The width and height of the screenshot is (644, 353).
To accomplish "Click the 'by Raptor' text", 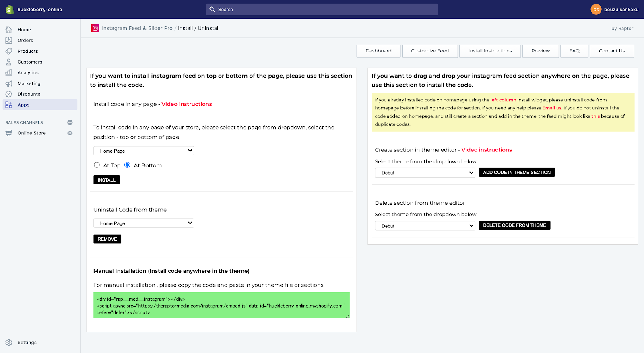I will pos(622,28).
